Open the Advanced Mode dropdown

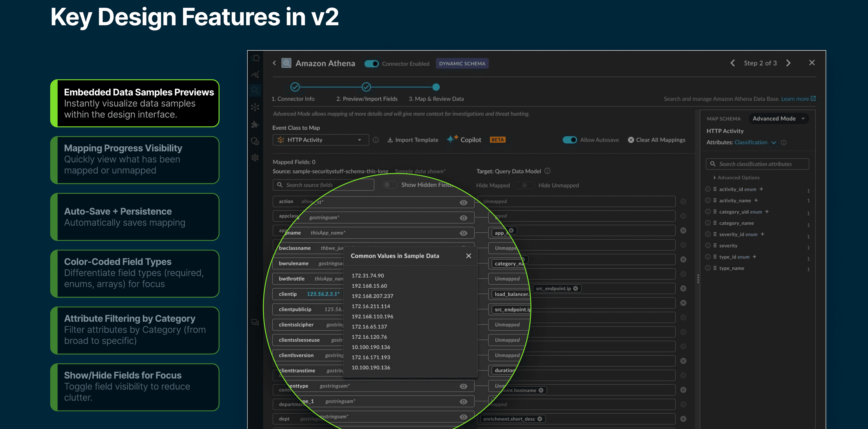(778, 118)
